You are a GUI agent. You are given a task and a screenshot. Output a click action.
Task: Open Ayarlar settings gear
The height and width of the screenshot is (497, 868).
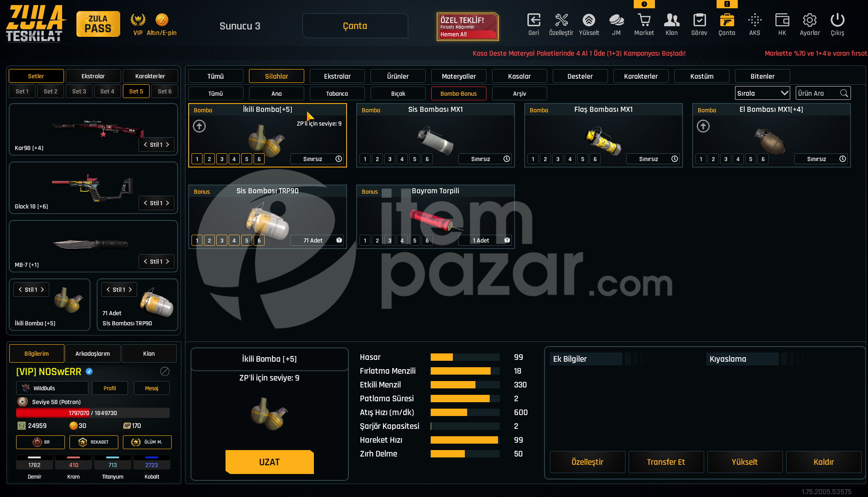click(810, 20)
